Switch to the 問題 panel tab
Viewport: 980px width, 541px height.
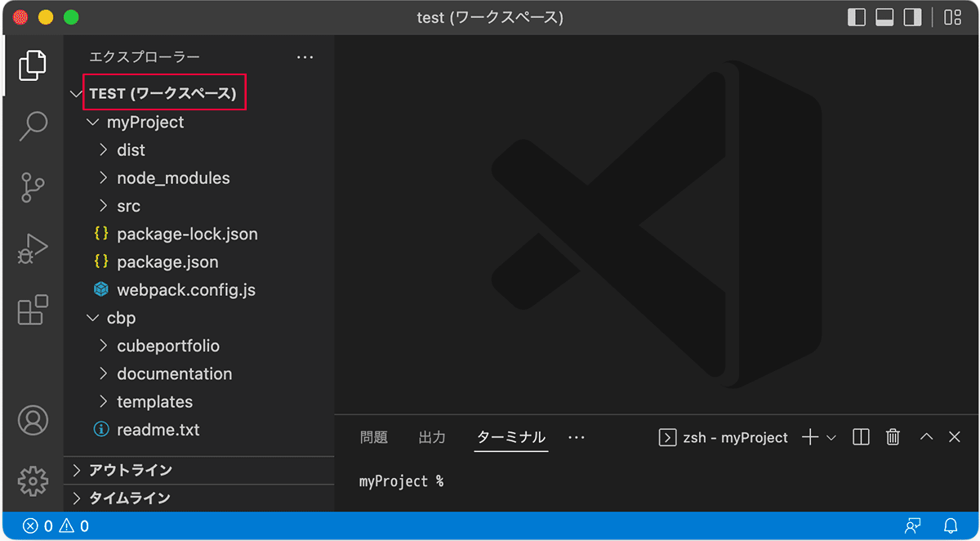(x=374, y=437)
